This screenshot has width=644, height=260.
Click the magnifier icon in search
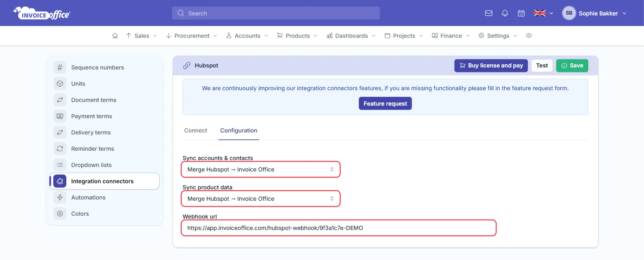point(181,13)
